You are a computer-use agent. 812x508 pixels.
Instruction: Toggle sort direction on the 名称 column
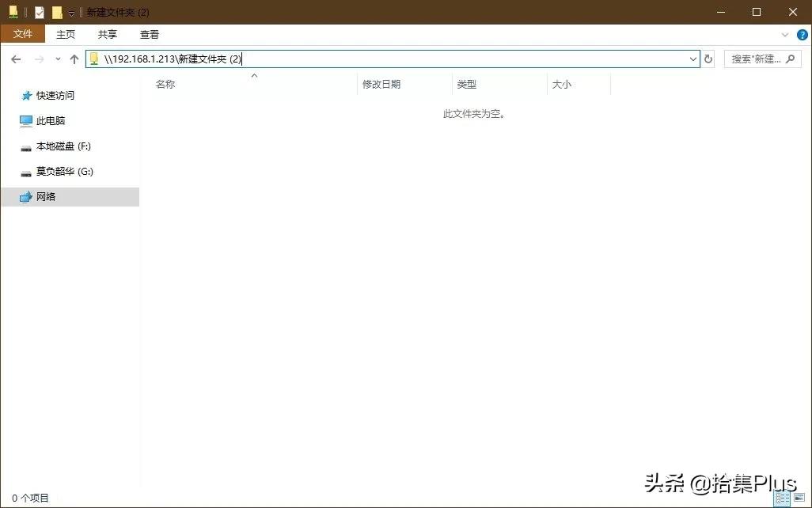pos(165,84)
